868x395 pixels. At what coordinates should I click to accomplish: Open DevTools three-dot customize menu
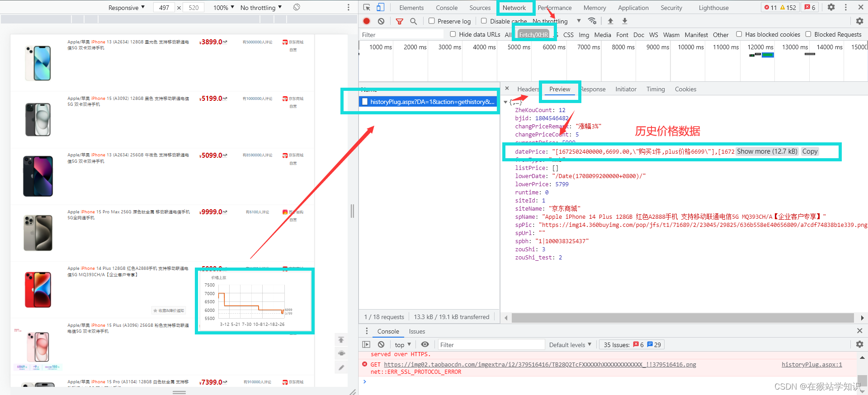tap(845, 7)
